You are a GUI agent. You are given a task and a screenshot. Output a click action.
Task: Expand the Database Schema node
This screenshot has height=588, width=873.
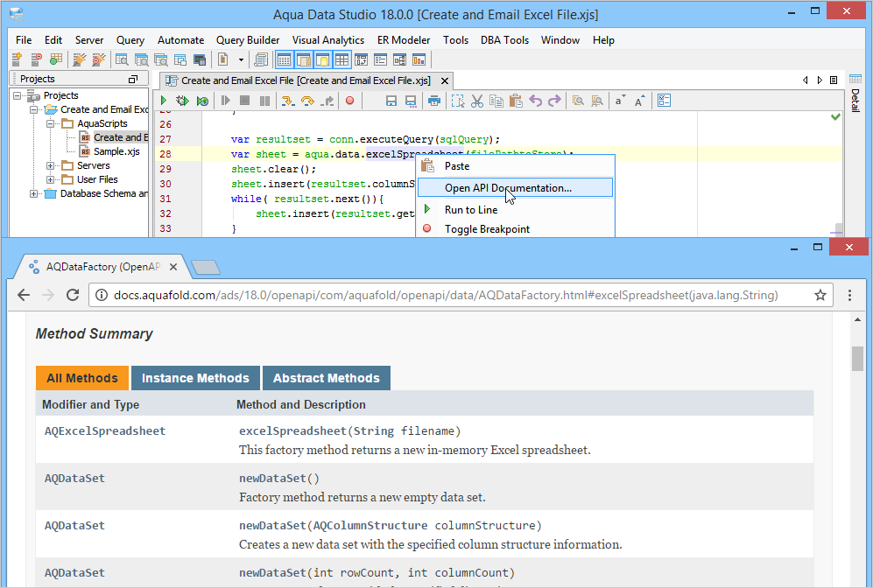pos(34,193)
